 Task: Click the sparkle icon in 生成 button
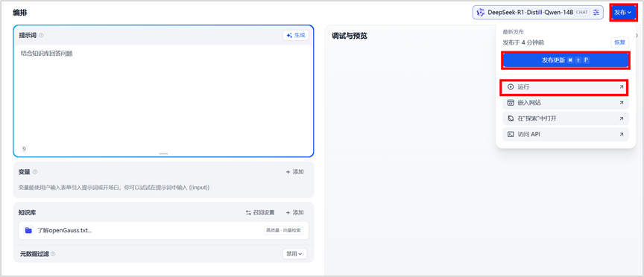[x=289, y=35]
